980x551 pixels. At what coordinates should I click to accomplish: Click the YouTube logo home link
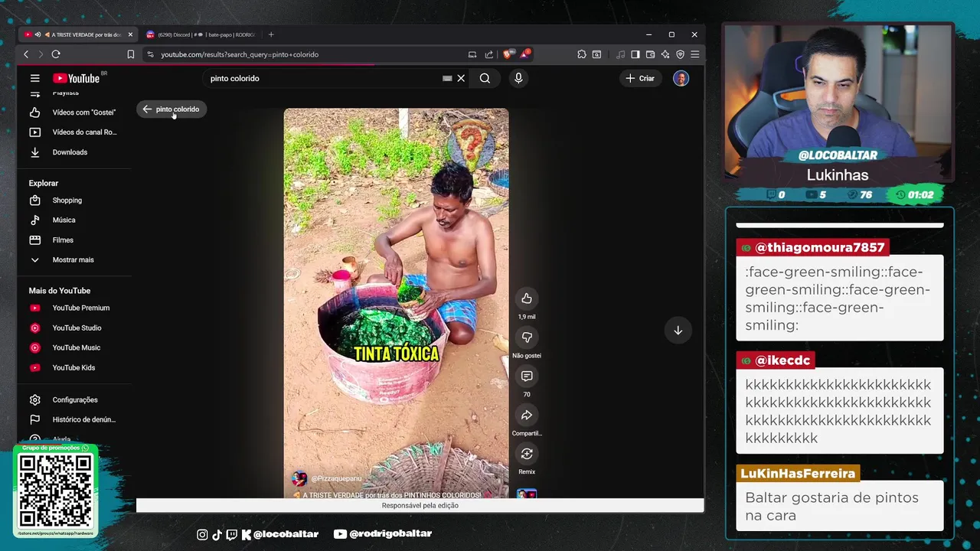tap(77, 78)
